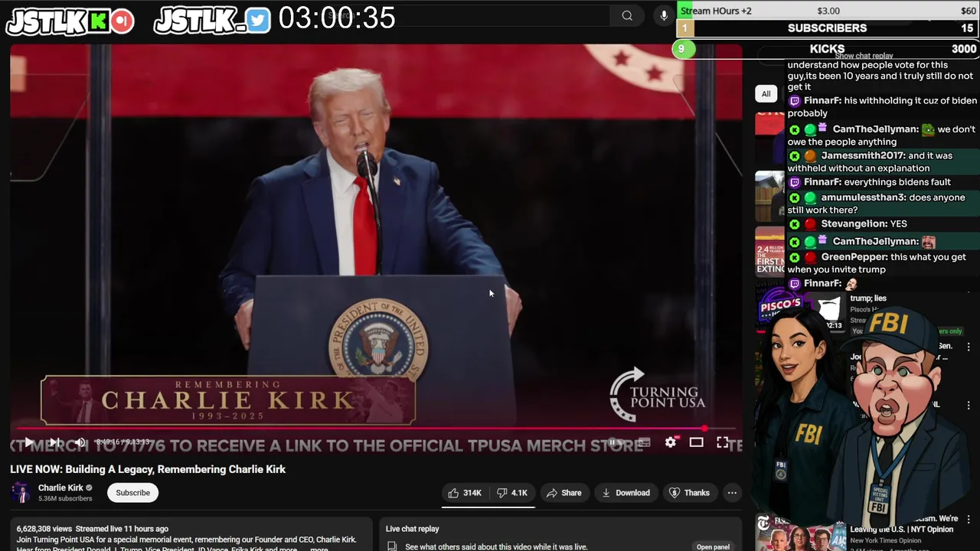The height and width of the screenshot is (551, 980).
Task: Click the Thanks button
Action: (689, 493)
